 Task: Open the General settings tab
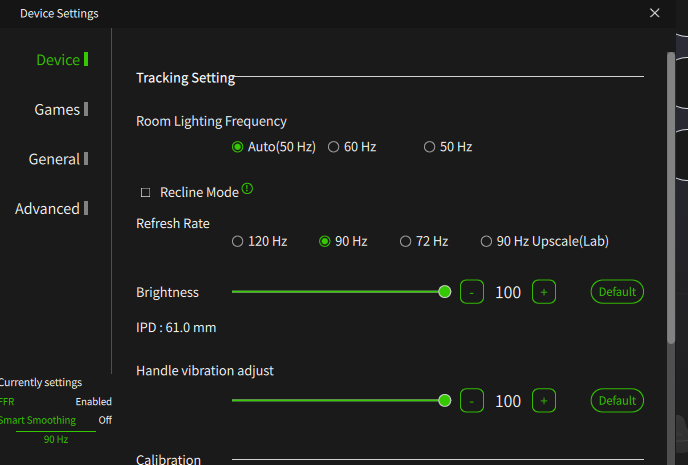pos(58,159)
